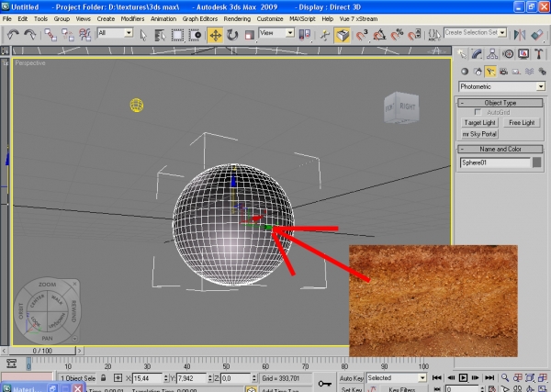Image resolution: width=551 pixels, height=392 pixels.
Task: Open the Modifiers menu
Action: [132, 19]
